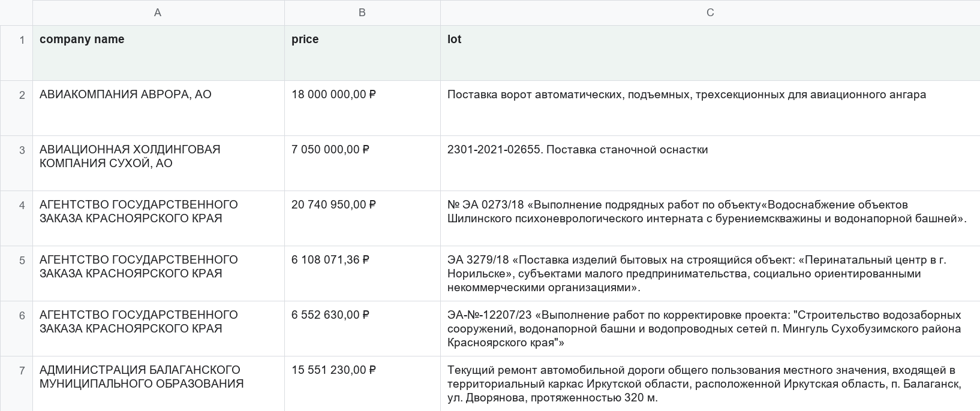Select price cell 6 552 630,00 ₽
The height and width of the screenshot is (411, 980).
tap(362, 328)
